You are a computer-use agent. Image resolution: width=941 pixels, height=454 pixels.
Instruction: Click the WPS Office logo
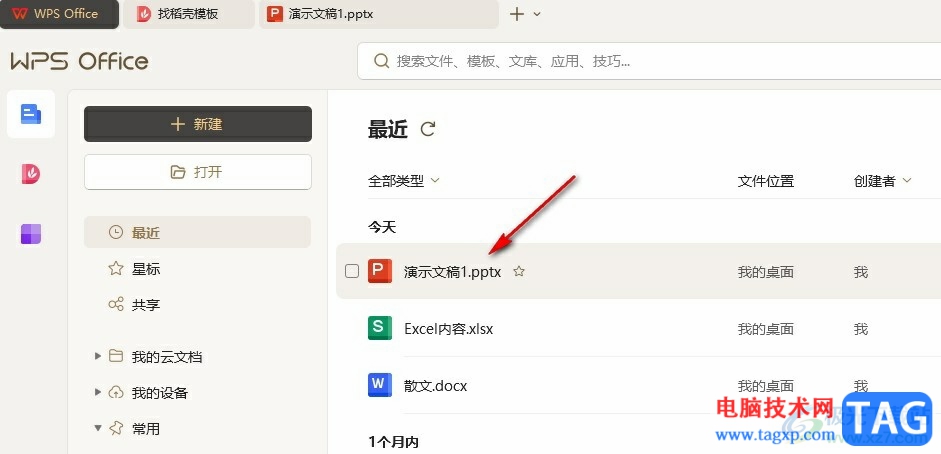point(79,61)
